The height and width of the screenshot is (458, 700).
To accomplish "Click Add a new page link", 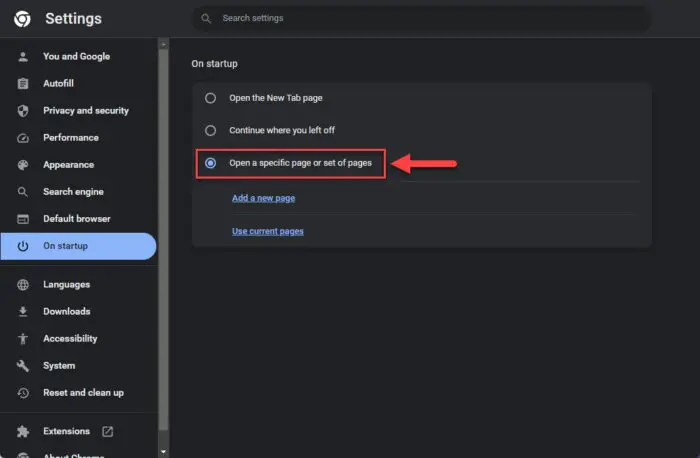I will tap(263, 198).
